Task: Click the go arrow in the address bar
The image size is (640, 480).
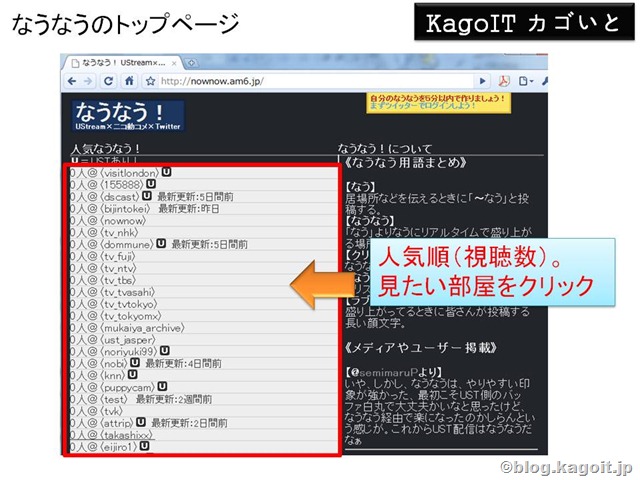Action: pos(482,81)
